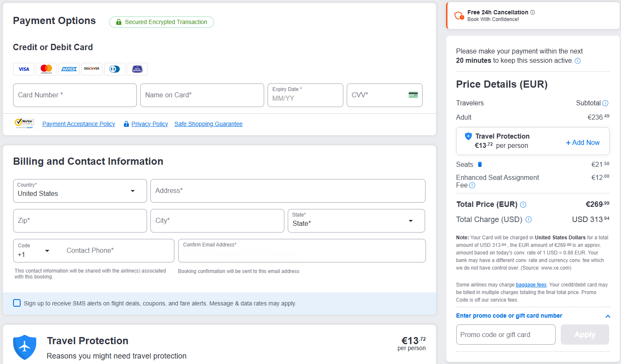Open the Country dropdown showing United States
The width and height of the screenshot is (621, 364).
(80, 191)
